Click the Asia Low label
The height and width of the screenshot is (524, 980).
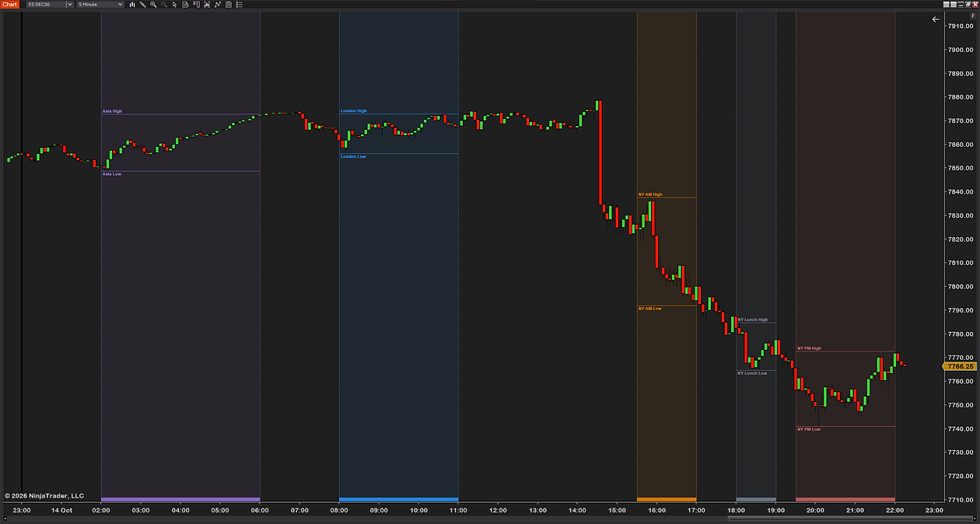pos(112,174)
